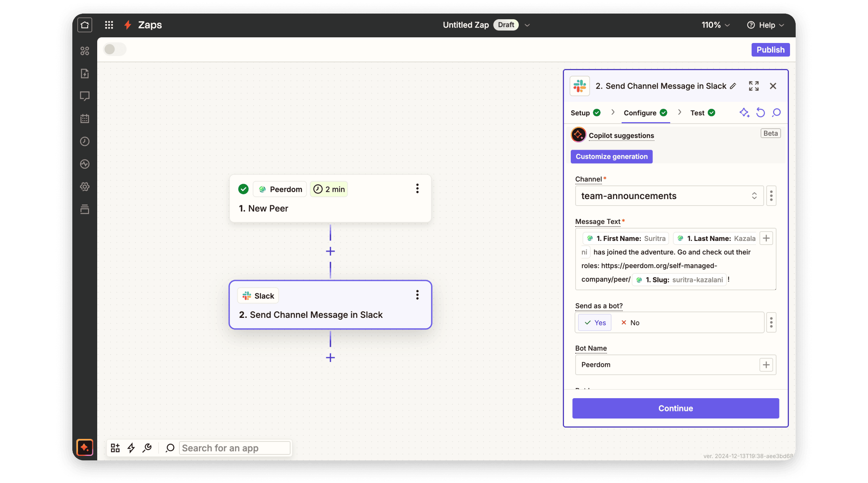Expand the step panel to fullscreen
868x483 pixels.
click(753, 86)
